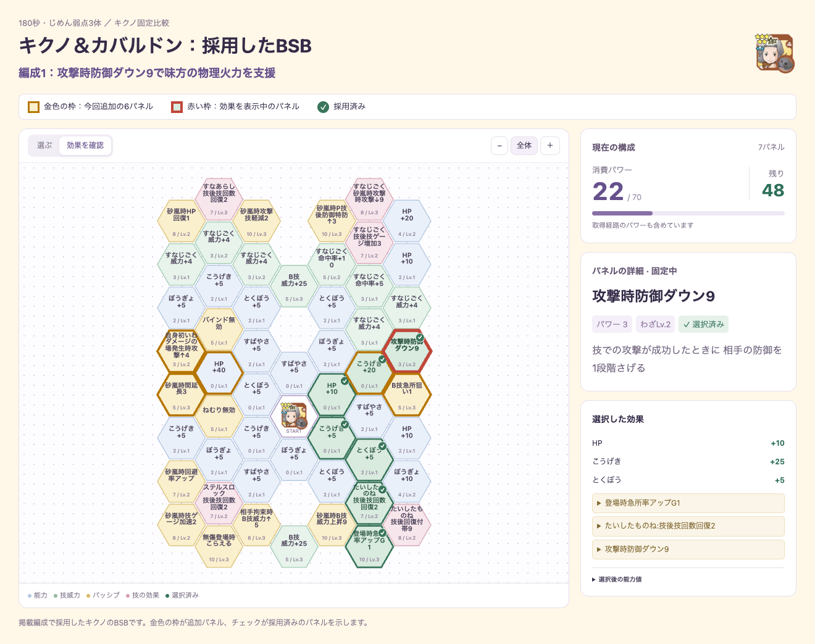
Task: Select the 砂嵐時攻撃技軽減2 hex panel
Action: coord(256,221)
